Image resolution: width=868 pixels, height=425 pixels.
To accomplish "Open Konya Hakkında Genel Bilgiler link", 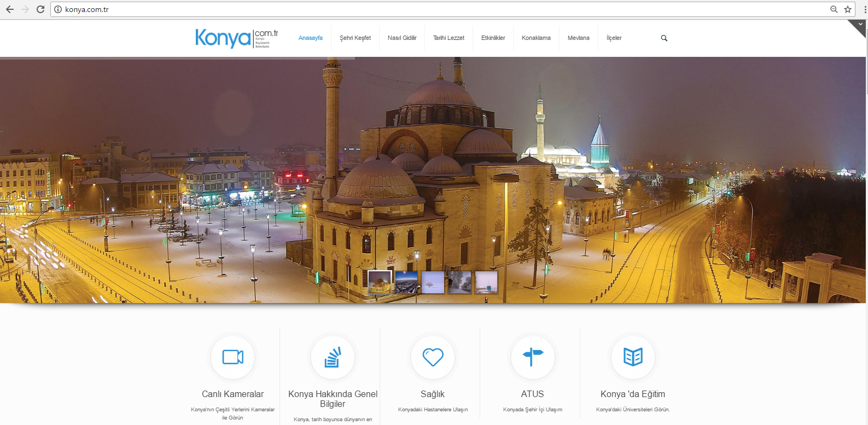I will pos(333,399).
